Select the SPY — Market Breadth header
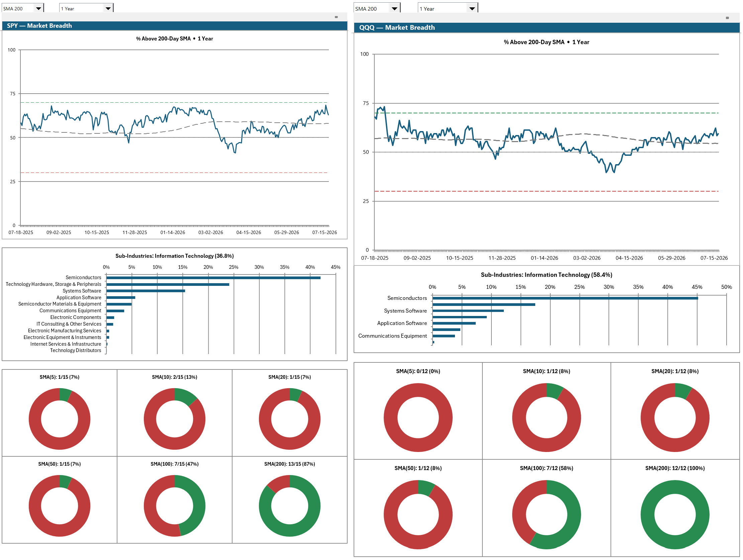The image size is (743, 560). click(x=175, y=26)
